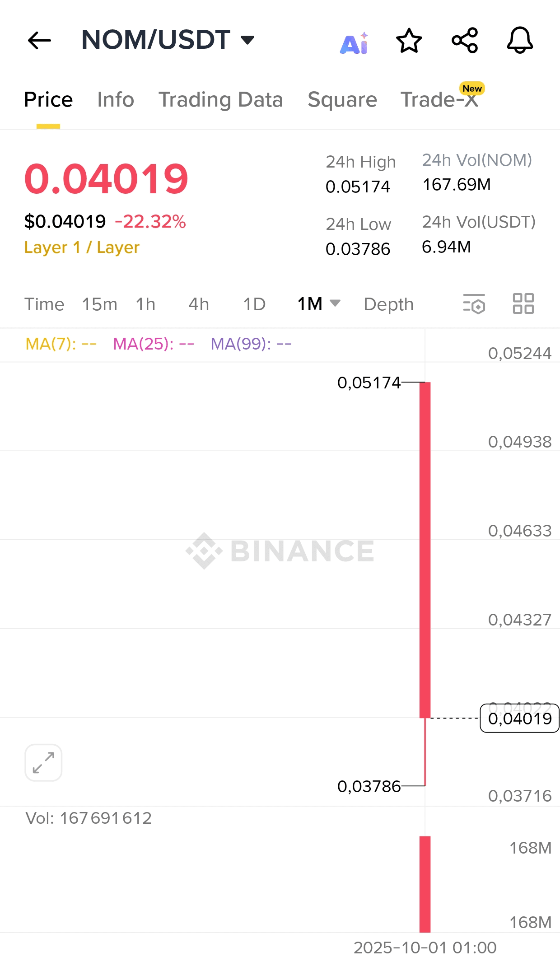Tap the red monthly candlestick
The height and width of the screenshot is (957, 560).
[x=425, y=550]
